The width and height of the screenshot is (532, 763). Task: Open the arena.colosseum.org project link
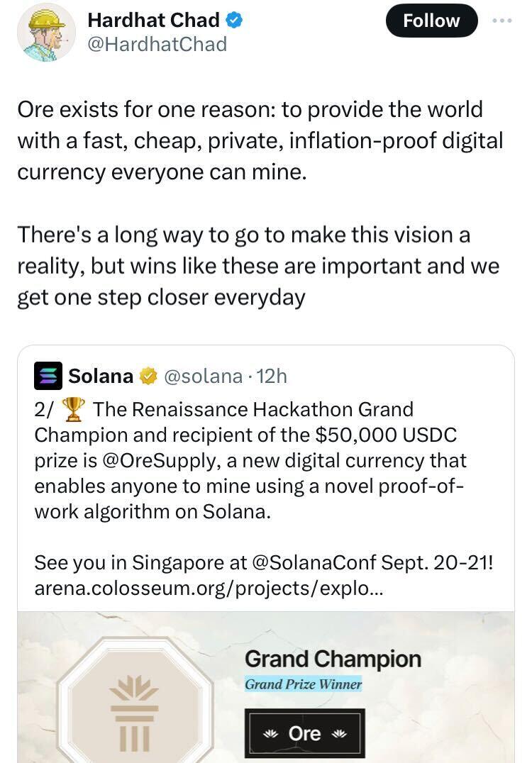coord(208,588)
